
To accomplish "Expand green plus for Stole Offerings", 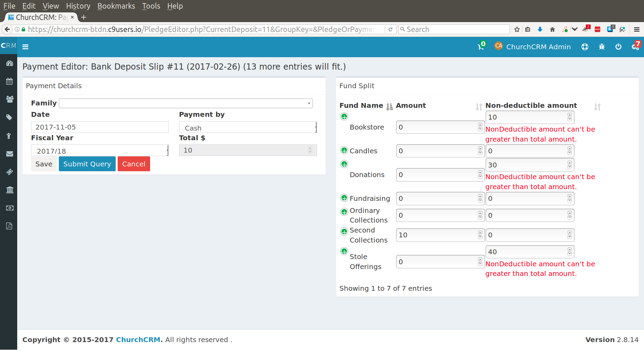I will point(344,251).
